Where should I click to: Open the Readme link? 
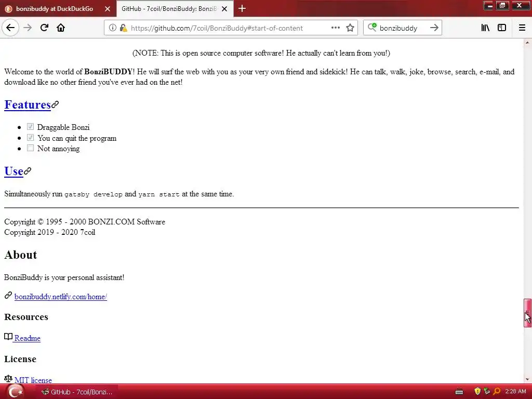tap(27, 338)
